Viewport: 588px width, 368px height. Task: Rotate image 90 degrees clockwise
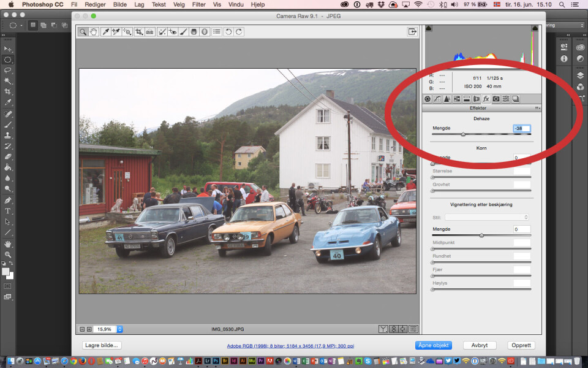[239, 32]
